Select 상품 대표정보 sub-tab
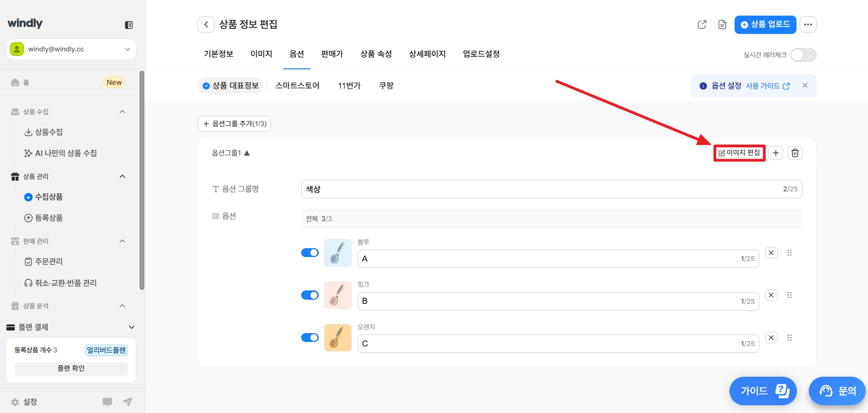868x413 pixels. 230,86
